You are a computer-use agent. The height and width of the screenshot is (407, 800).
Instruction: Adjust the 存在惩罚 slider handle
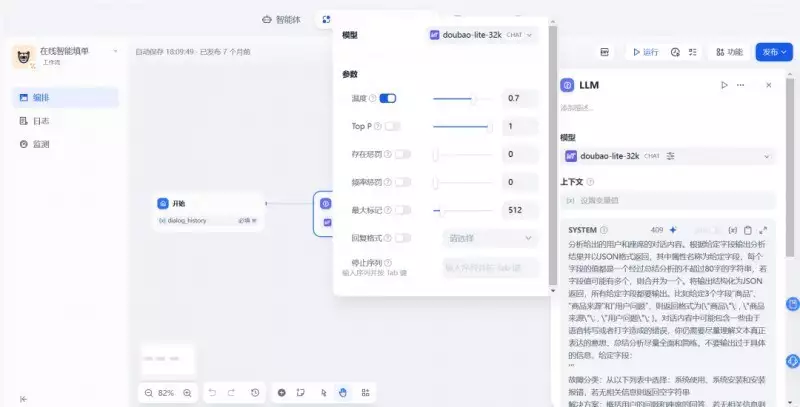click(436, 155)
